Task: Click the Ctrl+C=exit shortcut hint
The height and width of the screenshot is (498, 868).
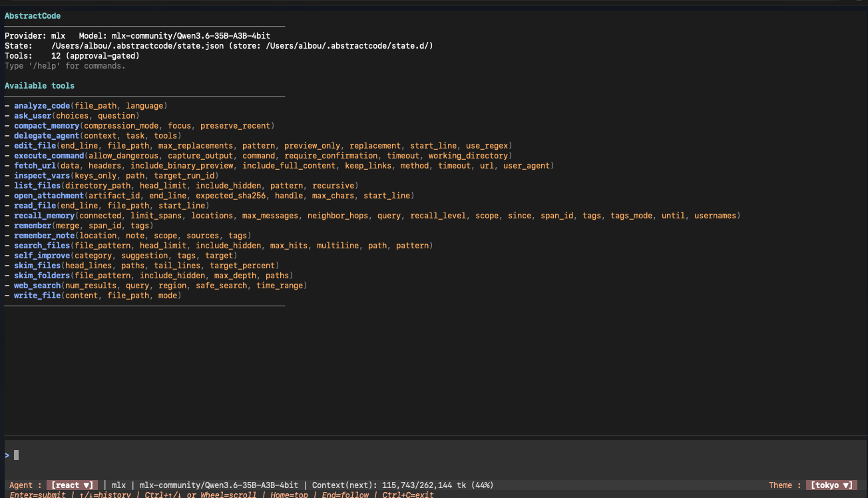Action: pos(408,495)
